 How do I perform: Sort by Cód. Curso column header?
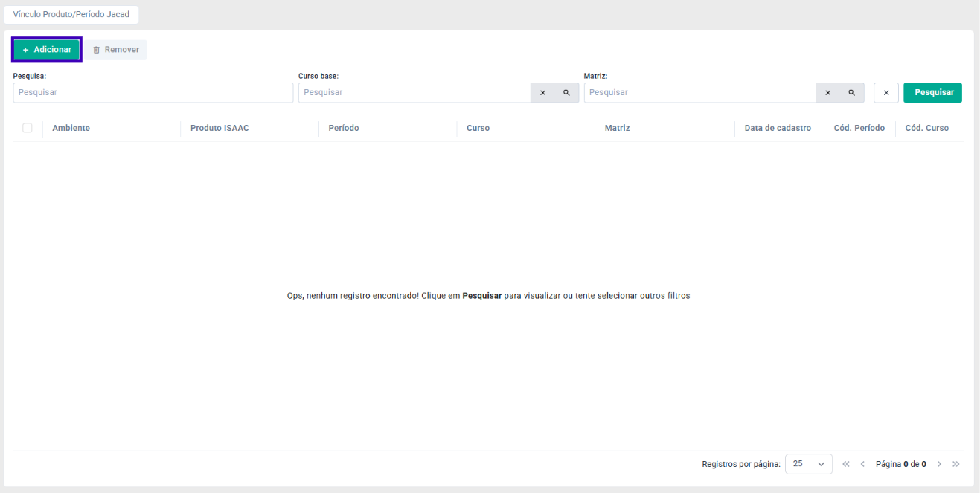click(x=926, y=128)
